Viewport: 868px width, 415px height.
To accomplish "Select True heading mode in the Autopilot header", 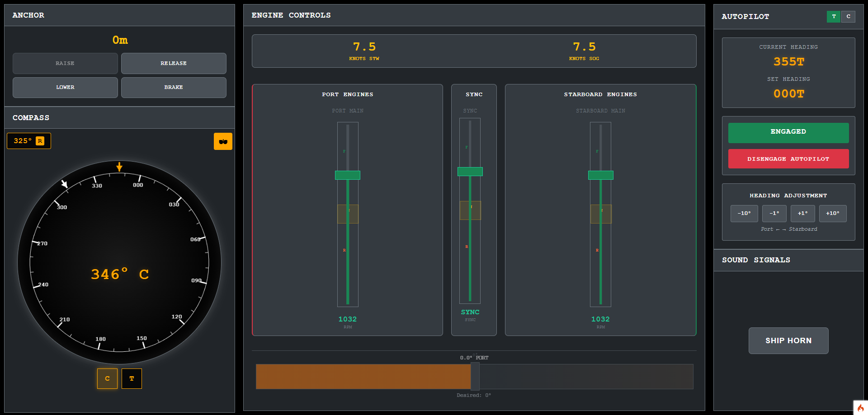I will point(833,17).
